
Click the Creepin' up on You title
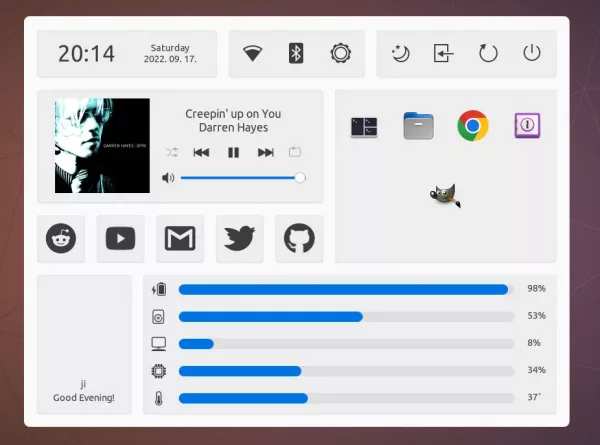tap(233, 114)
